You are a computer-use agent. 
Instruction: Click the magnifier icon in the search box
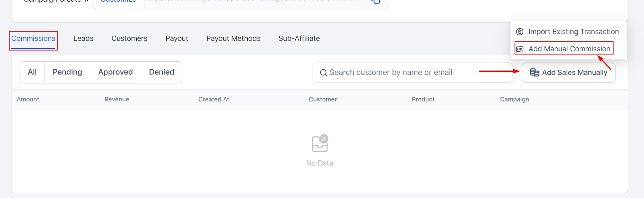[x=323, y=73]
